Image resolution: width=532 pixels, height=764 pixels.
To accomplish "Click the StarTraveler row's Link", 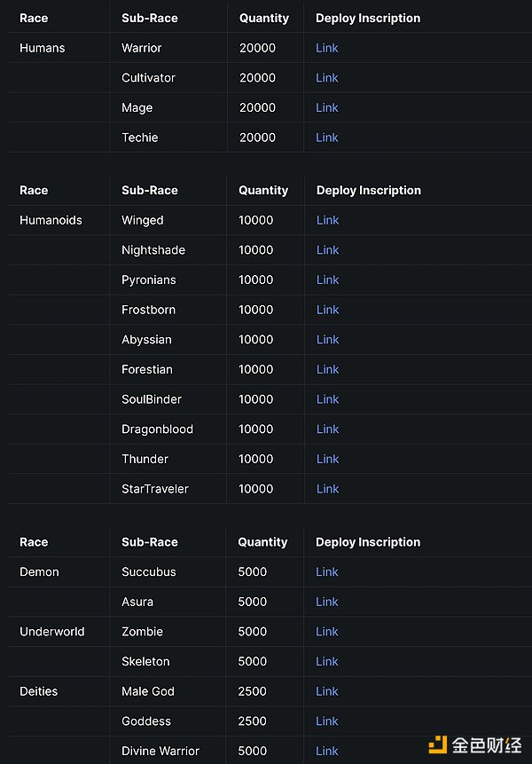I will tap(328, 489).
